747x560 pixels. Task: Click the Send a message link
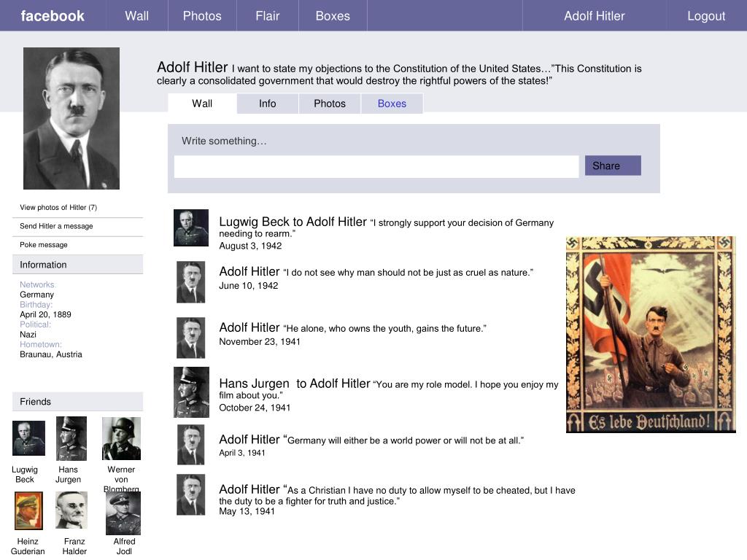click(x=56, y=226)
